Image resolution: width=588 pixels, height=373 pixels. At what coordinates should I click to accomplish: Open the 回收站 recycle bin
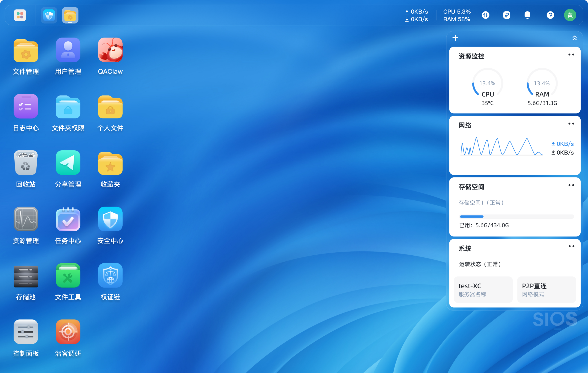click(x=26, y=163)
